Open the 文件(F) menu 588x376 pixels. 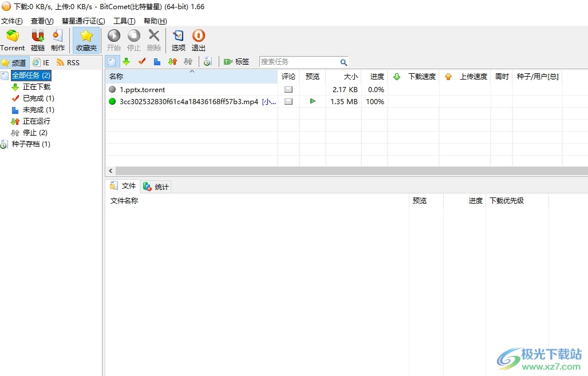[x=11, y=21]
